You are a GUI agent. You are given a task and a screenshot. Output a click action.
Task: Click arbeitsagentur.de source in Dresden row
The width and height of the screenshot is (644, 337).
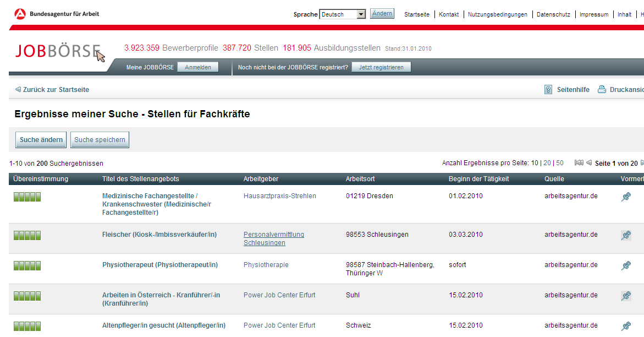click(x=571, y=196)
